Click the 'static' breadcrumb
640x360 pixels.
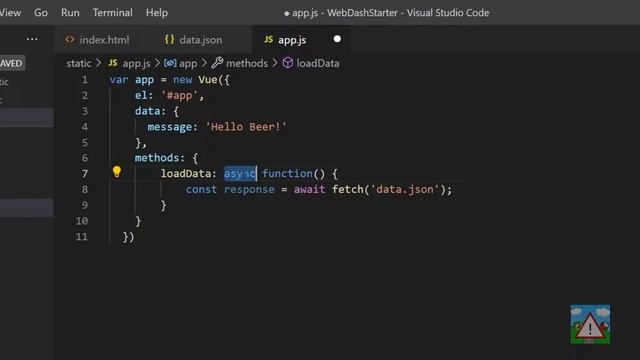coord(79,63)
